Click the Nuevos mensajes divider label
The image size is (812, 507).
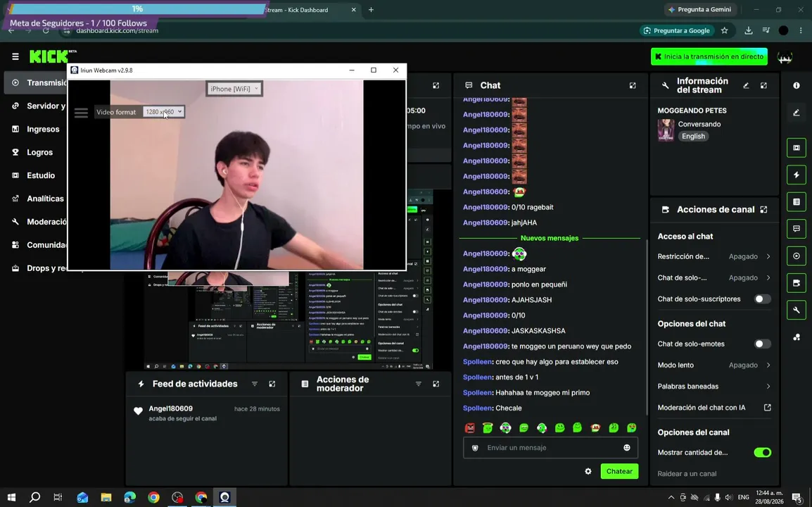point(550,238)
